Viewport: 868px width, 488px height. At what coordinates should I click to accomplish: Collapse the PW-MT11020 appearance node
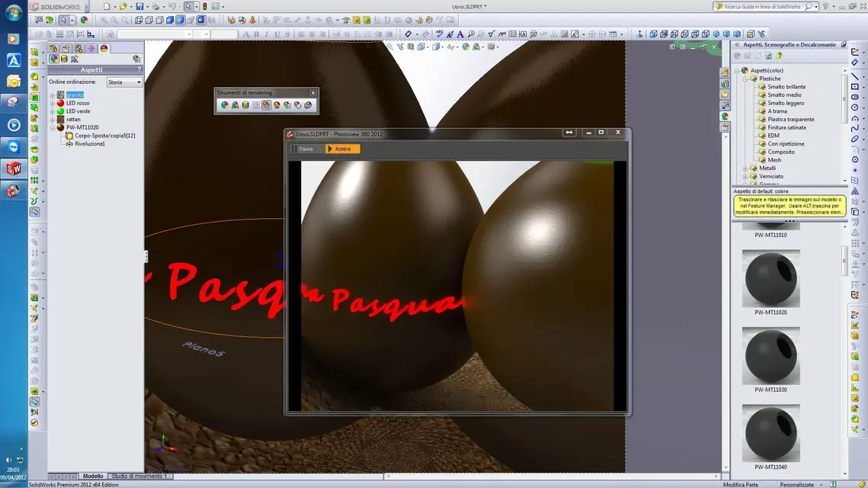pyautogui.click(x=53, y=127)
